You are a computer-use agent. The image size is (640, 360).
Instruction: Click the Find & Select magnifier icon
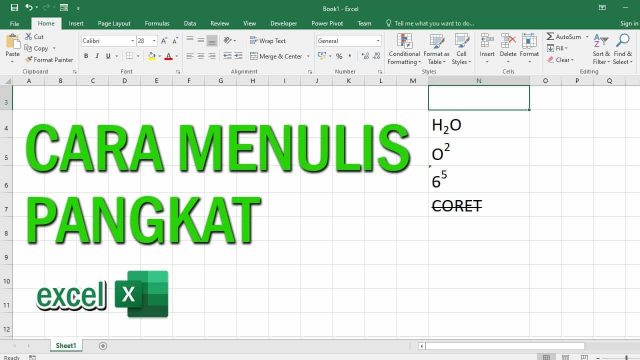pos(623,41)
